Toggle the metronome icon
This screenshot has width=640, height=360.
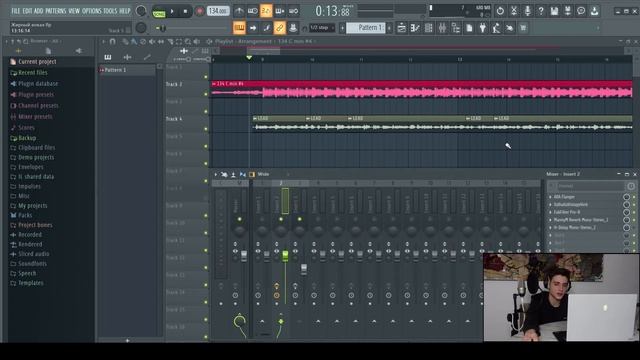tap(239, 11)
